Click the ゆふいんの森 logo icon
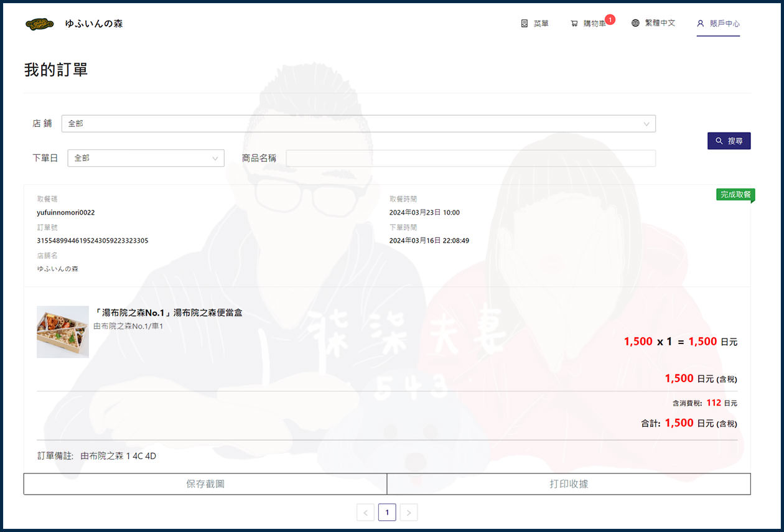 tap(40, 23)
